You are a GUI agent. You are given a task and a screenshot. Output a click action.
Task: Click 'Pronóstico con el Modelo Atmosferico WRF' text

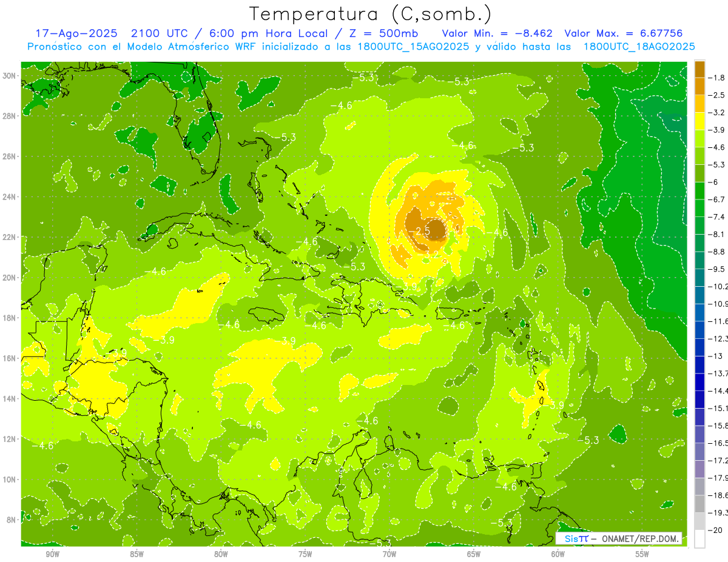click(x=141, y=47)
